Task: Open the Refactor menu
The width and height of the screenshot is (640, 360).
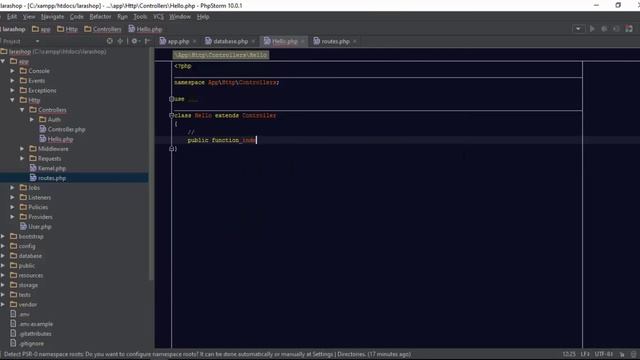Action: pyautogui.click(x=100, y=17)
